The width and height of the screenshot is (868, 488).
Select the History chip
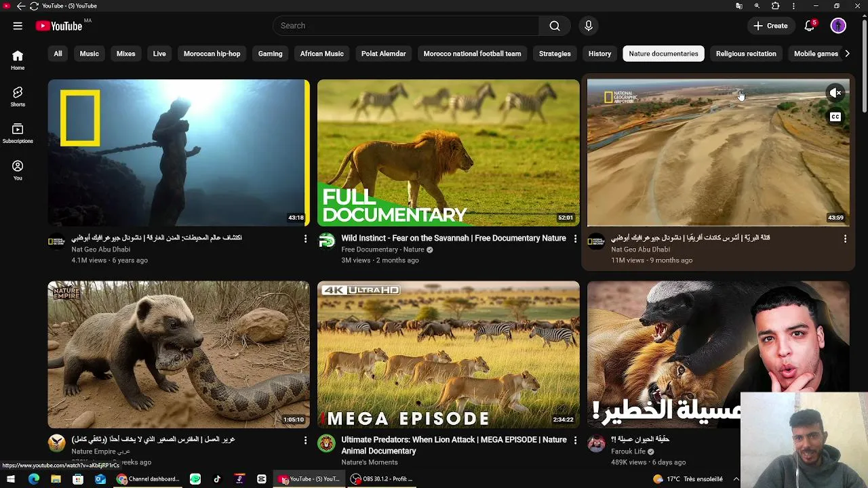click(x=599, y=54)
